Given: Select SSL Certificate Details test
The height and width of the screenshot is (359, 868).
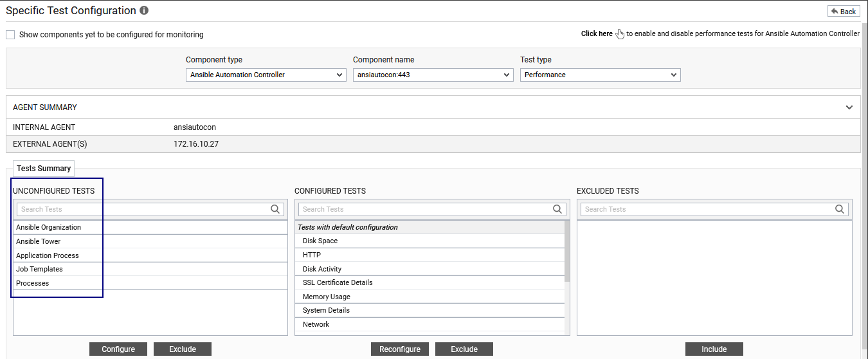Looking at the screenshot, I should coord(429,282).
